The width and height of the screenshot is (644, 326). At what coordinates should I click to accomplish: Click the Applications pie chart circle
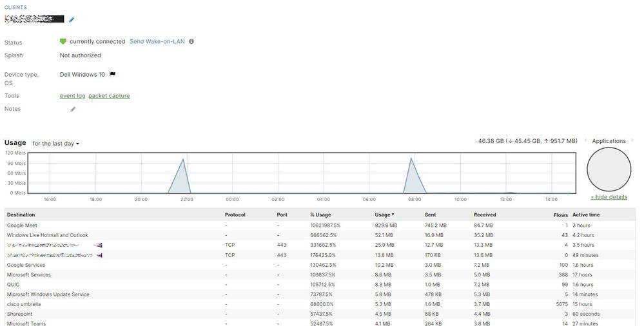(609, 169)
